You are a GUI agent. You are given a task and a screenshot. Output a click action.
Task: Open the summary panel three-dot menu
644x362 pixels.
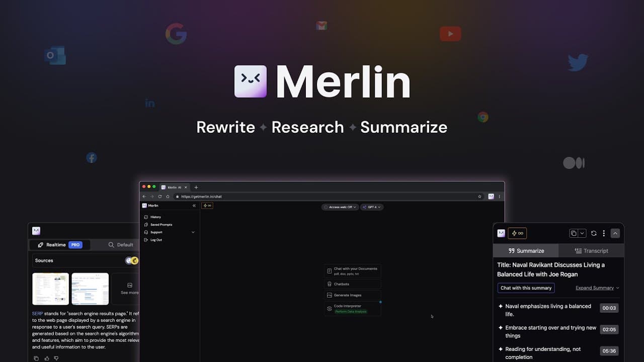click(x=604, y=233)
